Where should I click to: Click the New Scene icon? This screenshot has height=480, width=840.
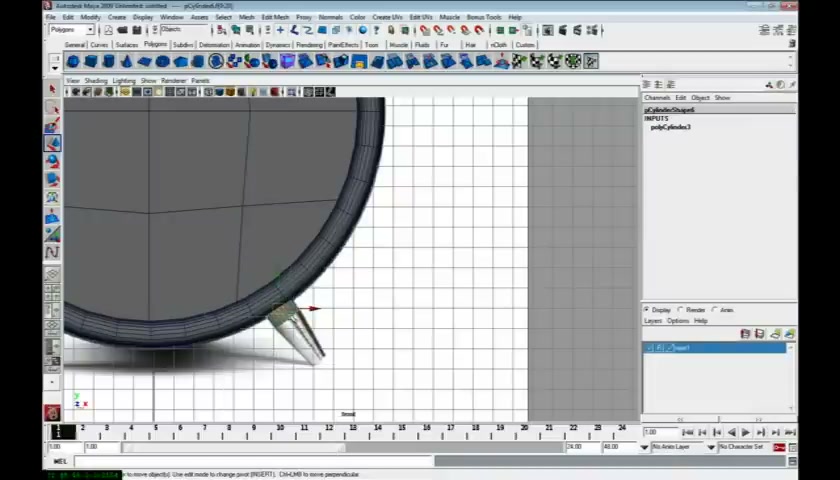(x=109, y=31)
